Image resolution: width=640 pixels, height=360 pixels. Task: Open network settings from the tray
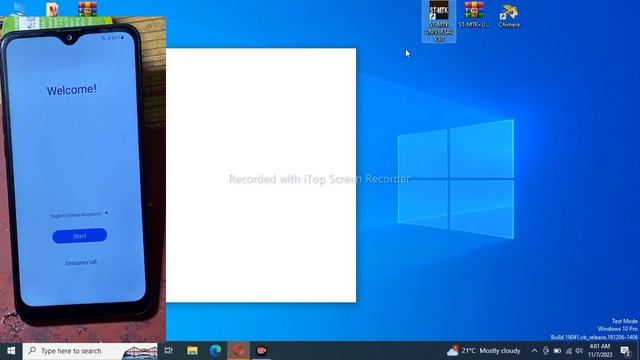(569, 351)
